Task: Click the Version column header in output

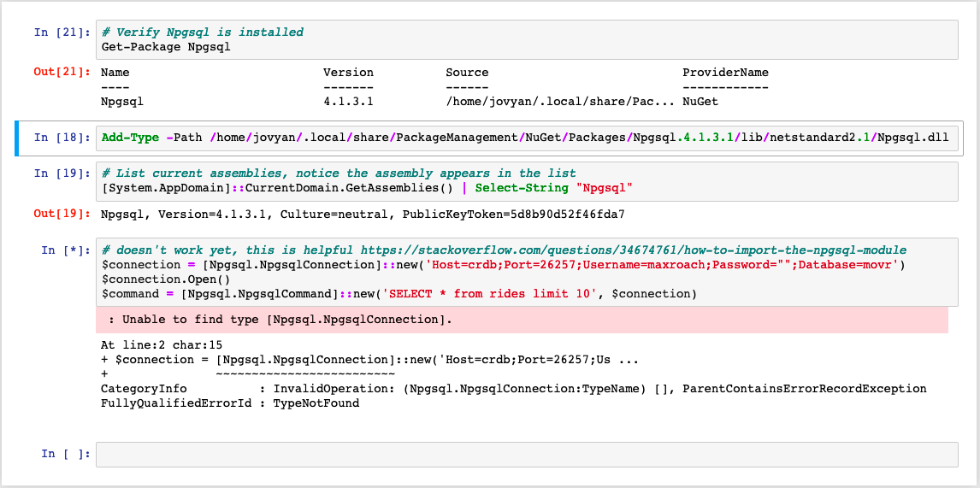Action: [x=348, y=73]
